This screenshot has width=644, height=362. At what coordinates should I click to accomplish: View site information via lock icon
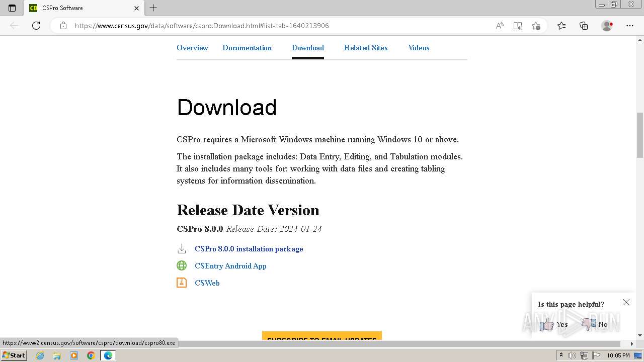click(63, 26)
